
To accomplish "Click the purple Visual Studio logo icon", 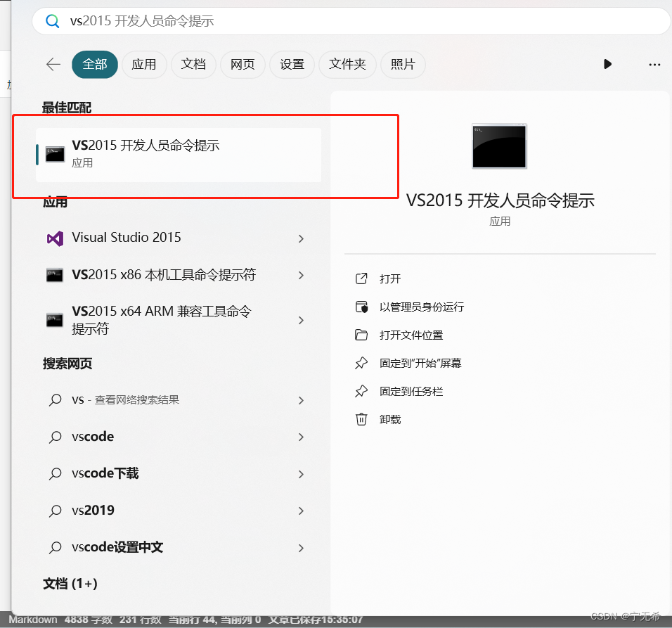I will coord(56,238).
